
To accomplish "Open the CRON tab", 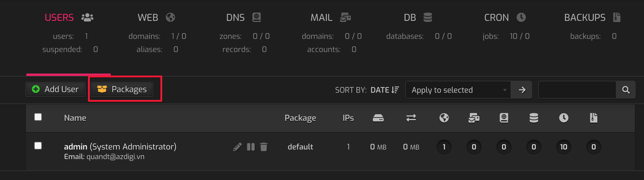I will click(x=505, y=18).
